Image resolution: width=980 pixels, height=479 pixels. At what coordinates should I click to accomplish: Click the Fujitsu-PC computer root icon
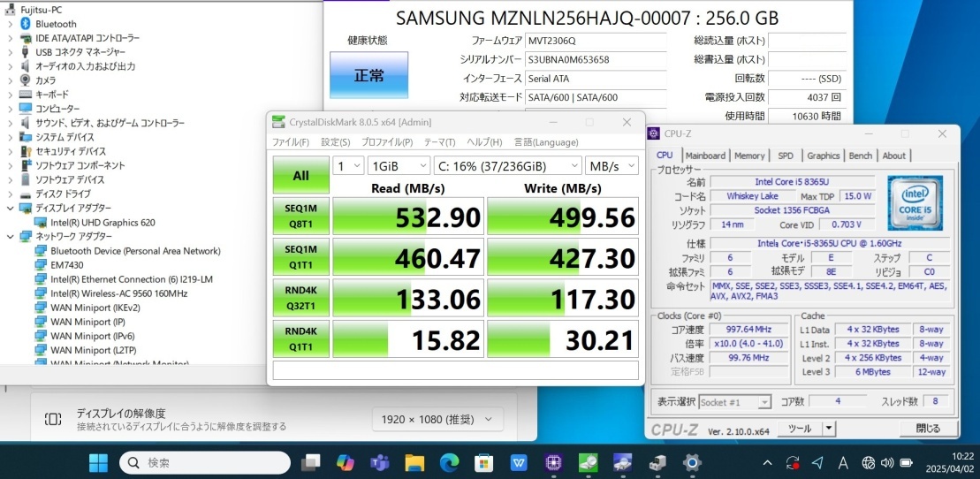tap(11, 10)
